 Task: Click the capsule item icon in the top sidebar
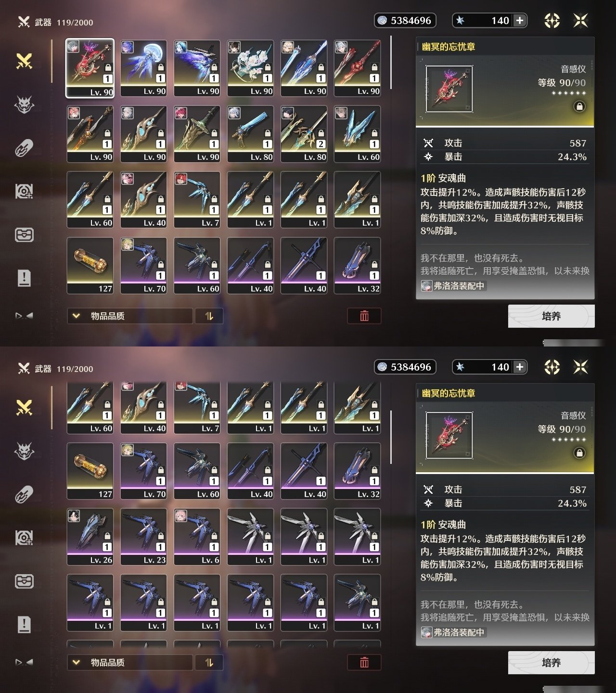pyautogui.click(x=24, y=148)
